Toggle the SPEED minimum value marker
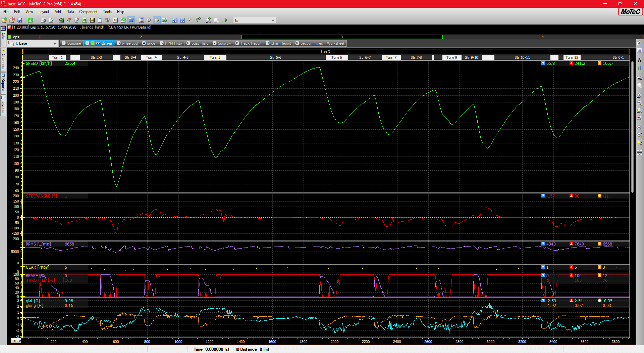Image resolution: width=644 pixels, height=353 pixels. (543, 63)
